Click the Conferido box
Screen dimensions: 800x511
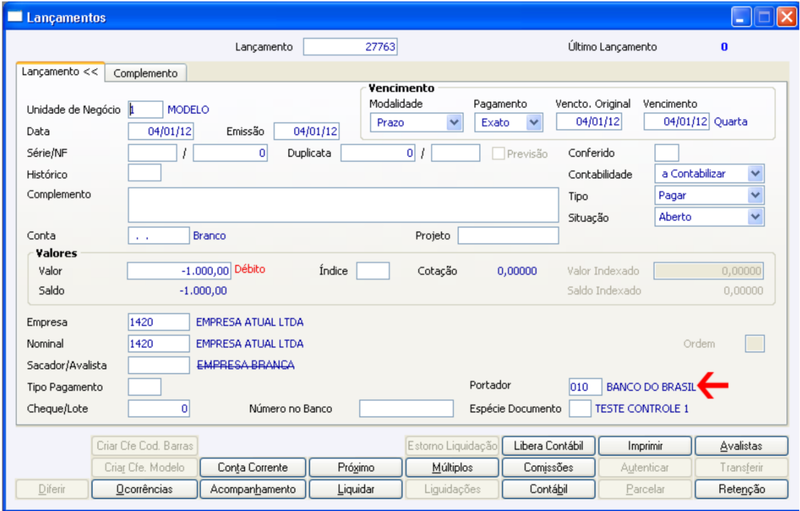click(x=666, y=153)
